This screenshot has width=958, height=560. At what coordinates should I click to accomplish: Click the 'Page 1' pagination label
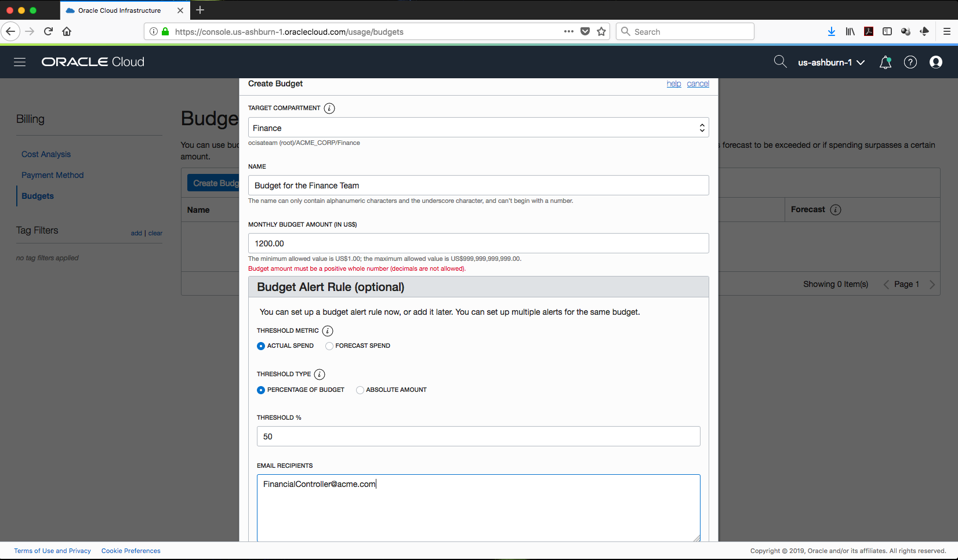pos(906,285)
